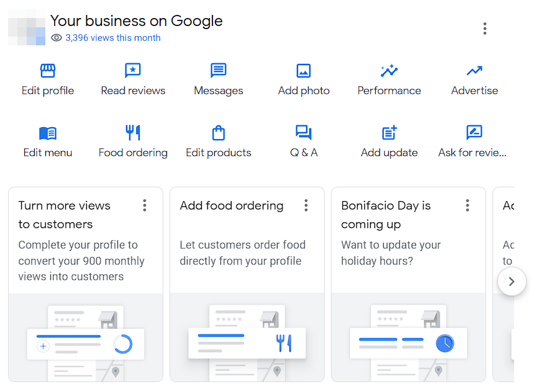
Task: Click the Ask for reviews truncated label
Action: point(472,153)
